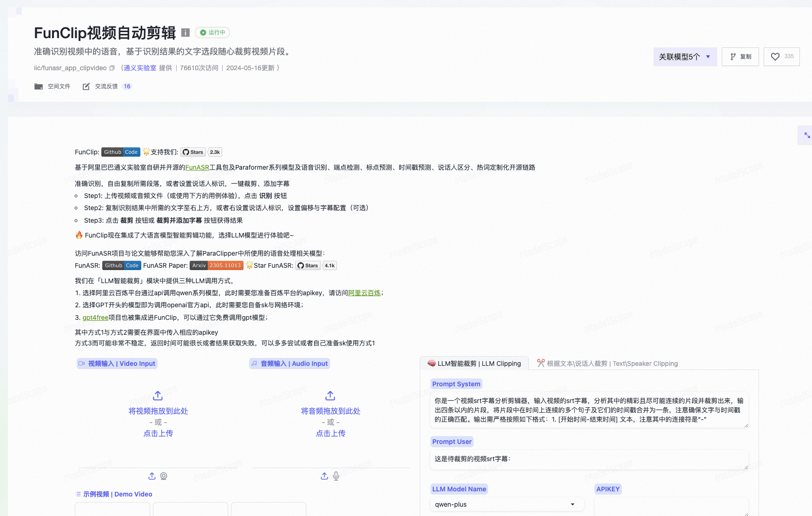Expand the app to fullscreen
Screen dimensions: 812x516
[x=807, y=135]
